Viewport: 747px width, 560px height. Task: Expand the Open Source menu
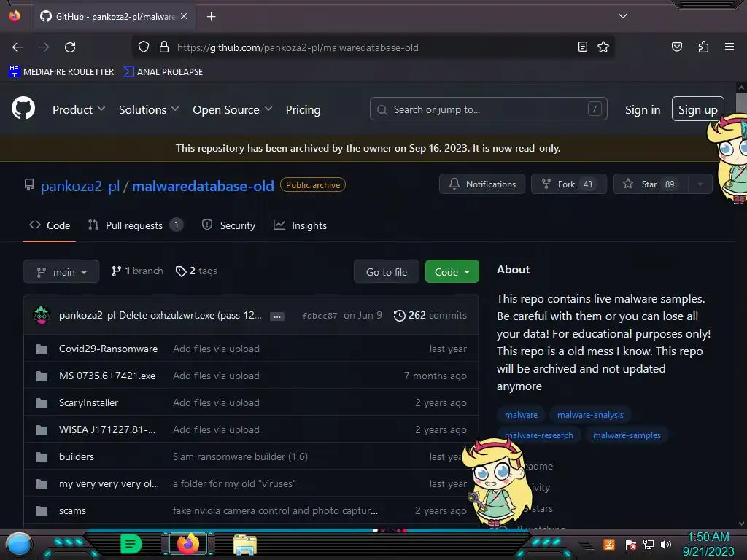pos(233,109)
